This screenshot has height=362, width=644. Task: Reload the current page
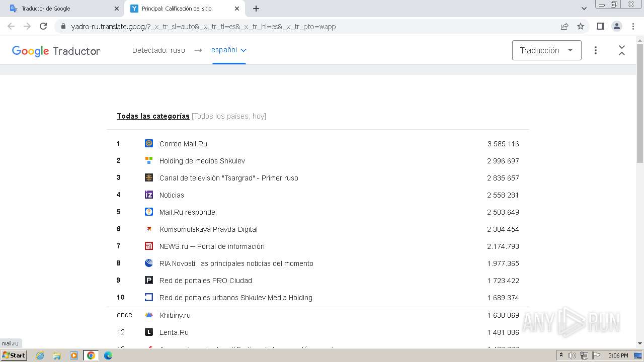point(43,26)
